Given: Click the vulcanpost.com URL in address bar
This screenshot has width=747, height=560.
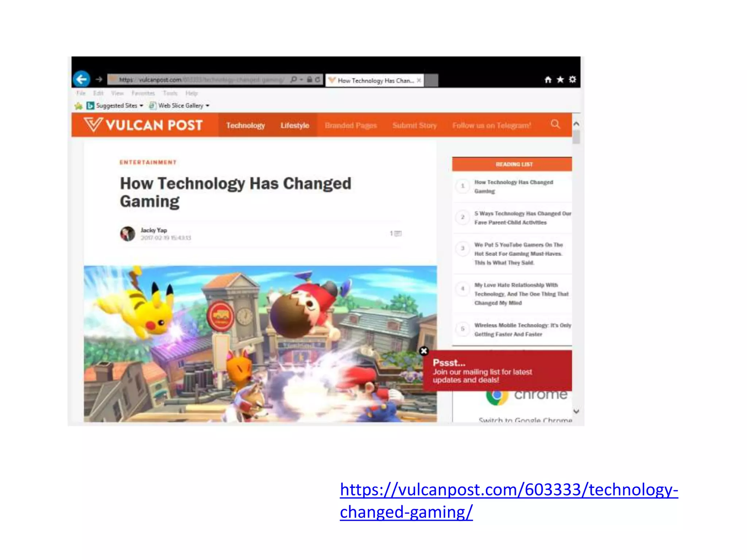Looking at the screenshot, I should point(201,79).
